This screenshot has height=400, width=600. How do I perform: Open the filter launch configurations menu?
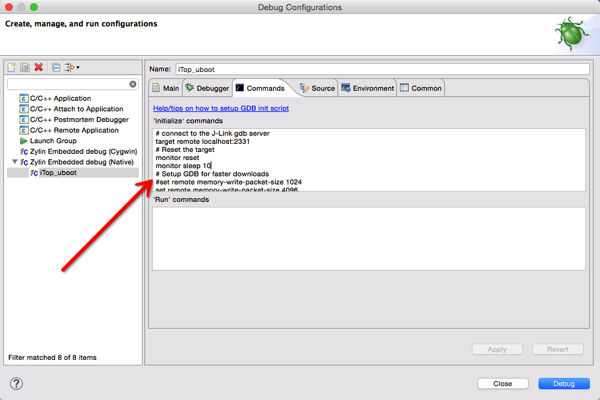tap(72, 68)
